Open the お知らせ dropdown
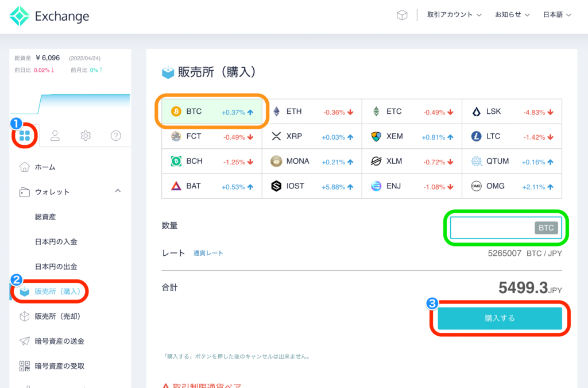The image size is (588, 388). point(512,14)
